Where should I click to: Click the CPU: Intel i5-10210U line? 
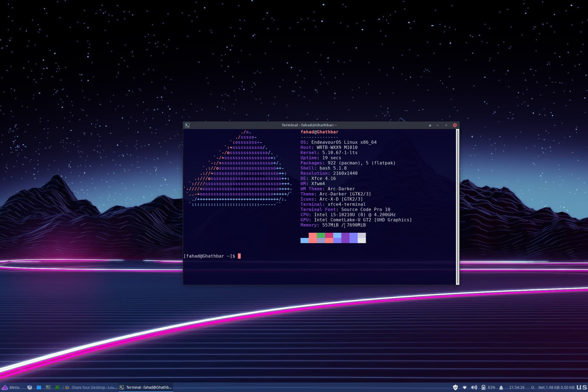tap(348, 215)
